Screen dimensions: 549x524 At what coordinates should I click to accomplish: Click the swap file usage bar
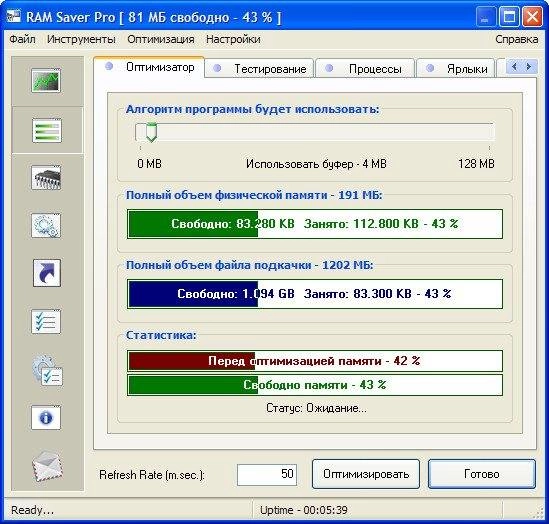pos(315,294)
